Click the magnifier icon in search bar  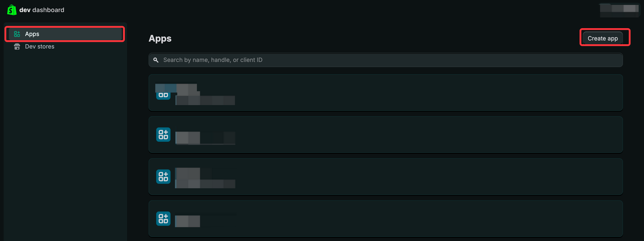point(156,60)
